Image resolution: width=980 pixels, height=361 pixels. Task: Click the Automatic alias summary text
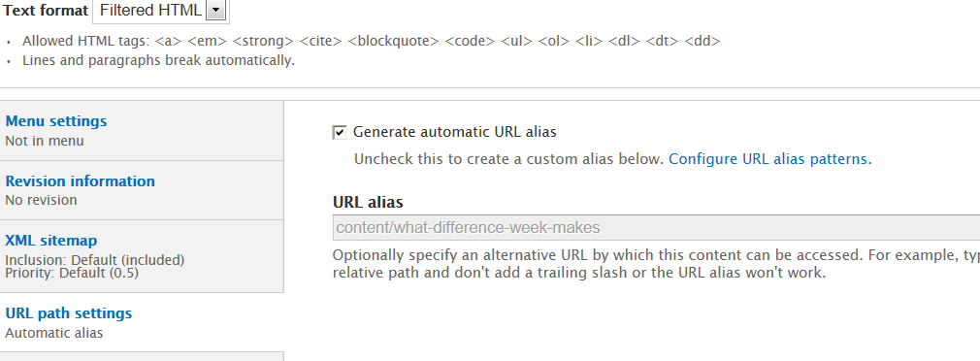coord(53,333)
